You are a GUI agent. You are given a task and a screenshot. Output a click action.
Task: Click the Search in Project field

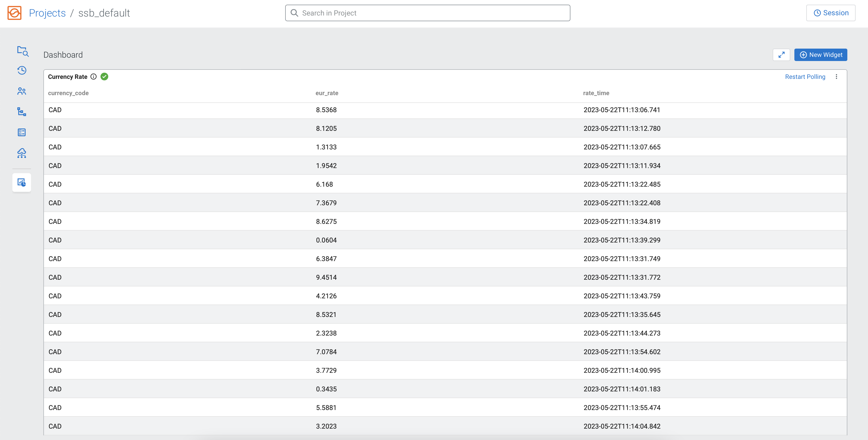pos(427,13)
